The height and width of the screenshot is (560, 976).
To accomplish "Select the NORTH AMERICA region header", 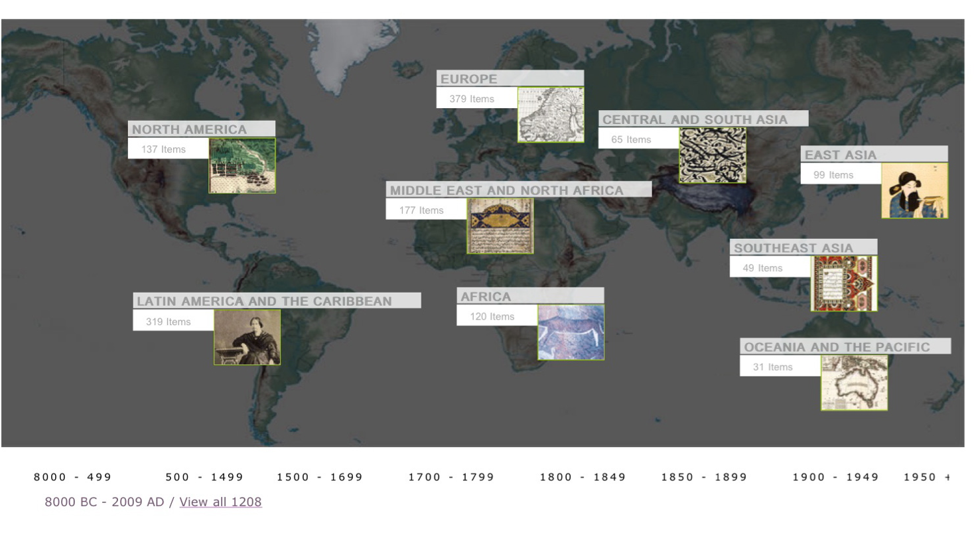I will click(202, 129).
